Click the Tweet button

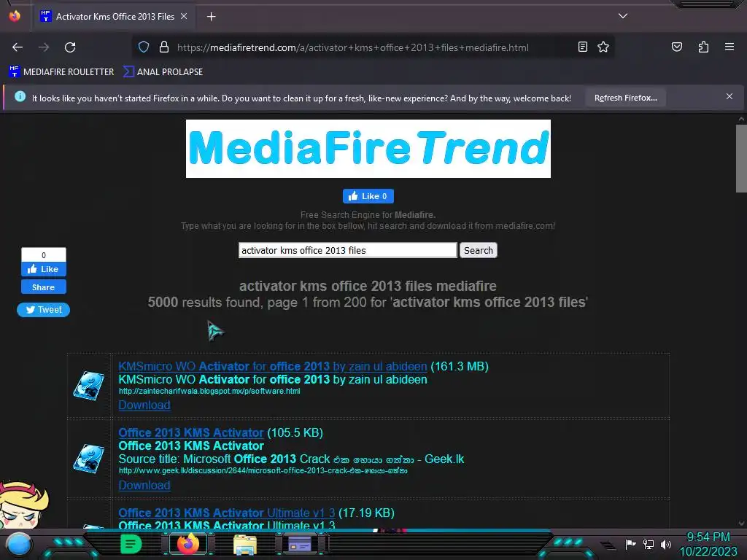pos(43,310)
